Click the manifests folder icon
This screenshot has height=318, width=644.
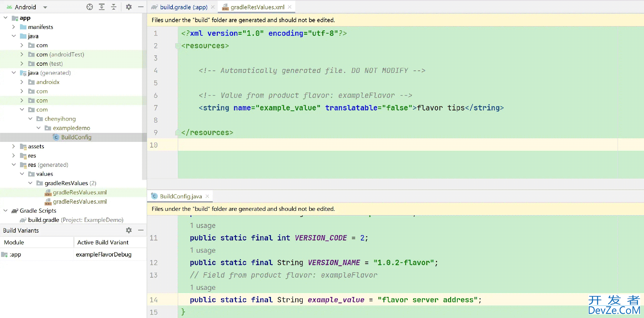point(23,27)
